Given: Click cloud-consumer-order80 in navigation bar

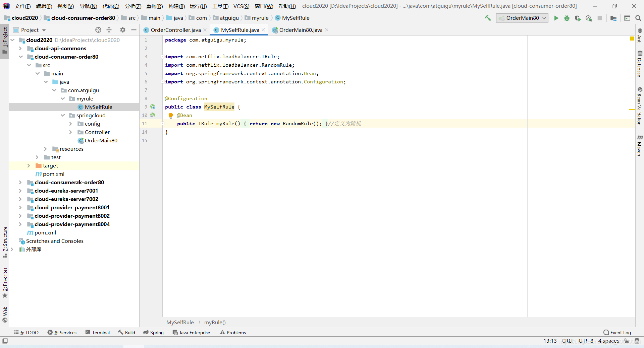Looking at the screenshot, I should (83, 18).
